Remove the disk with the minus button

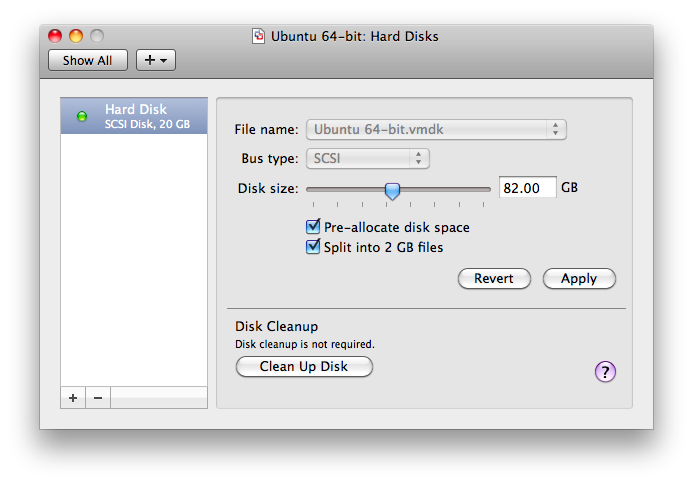click(98, 398)
